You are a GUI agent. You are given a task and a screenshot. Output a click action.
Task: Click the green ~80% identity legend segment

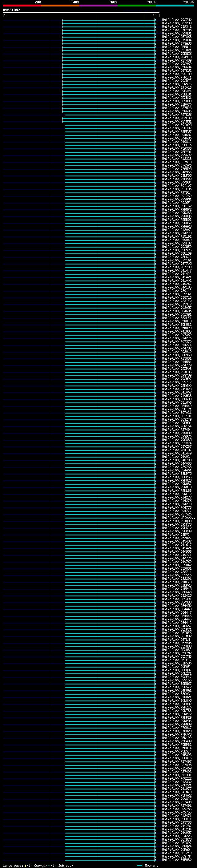click(x=137, y=6)
